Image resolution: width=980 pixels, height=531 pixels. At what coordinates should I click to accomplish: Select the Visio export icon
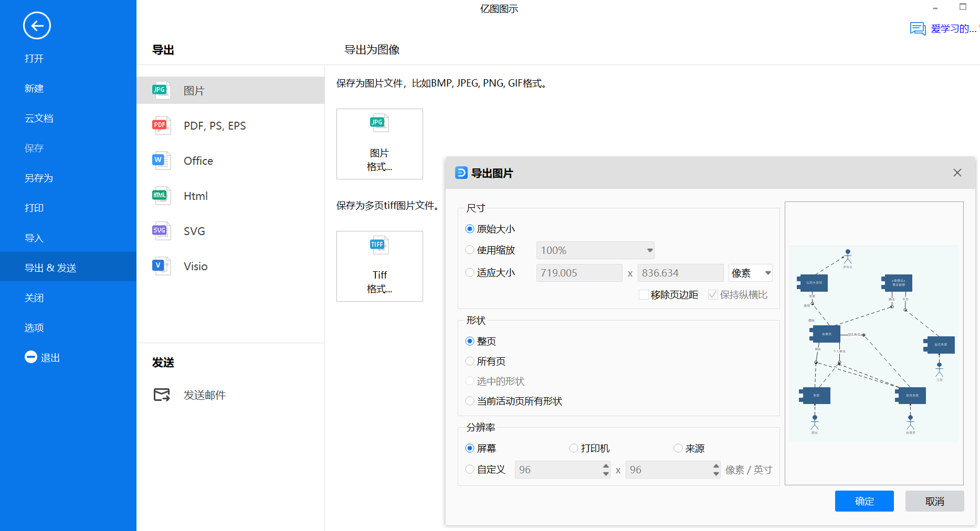tap(161, 266)
